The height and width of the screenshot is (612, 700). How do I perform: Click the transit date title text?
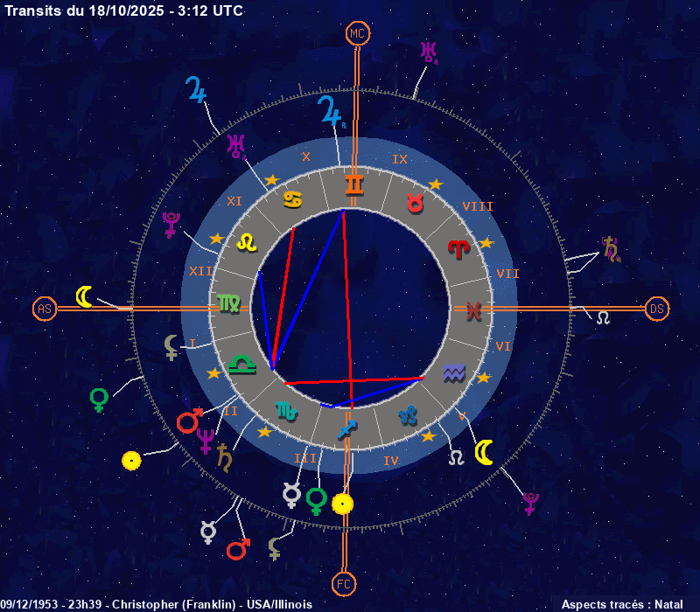(124, 10)
